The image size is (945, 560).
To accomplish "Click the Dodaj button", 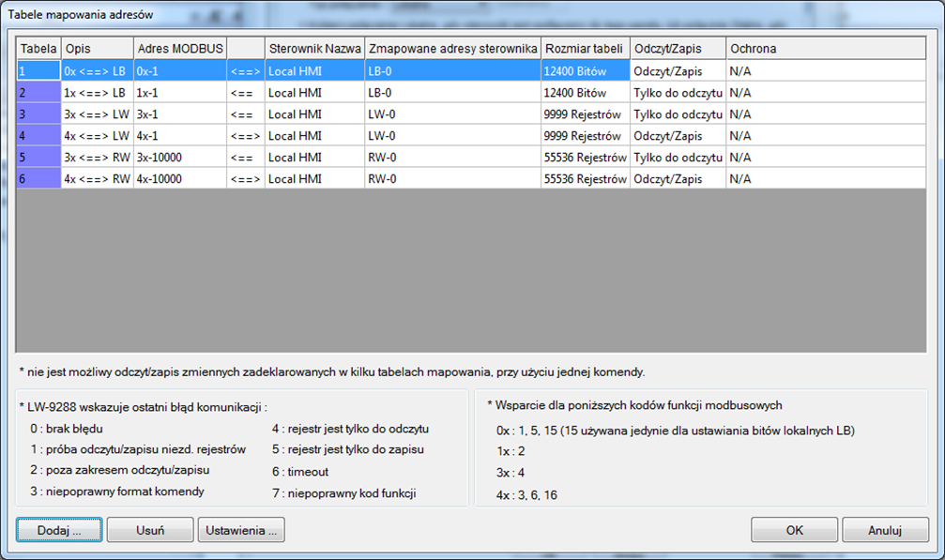I will point(59,530).
